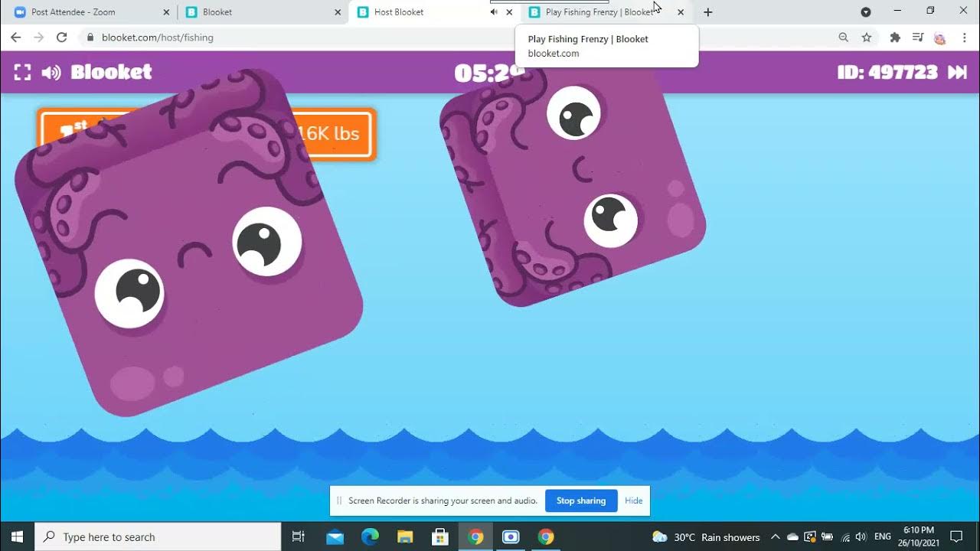
Task: Close the Host Blooket tab
Action: 509,12
